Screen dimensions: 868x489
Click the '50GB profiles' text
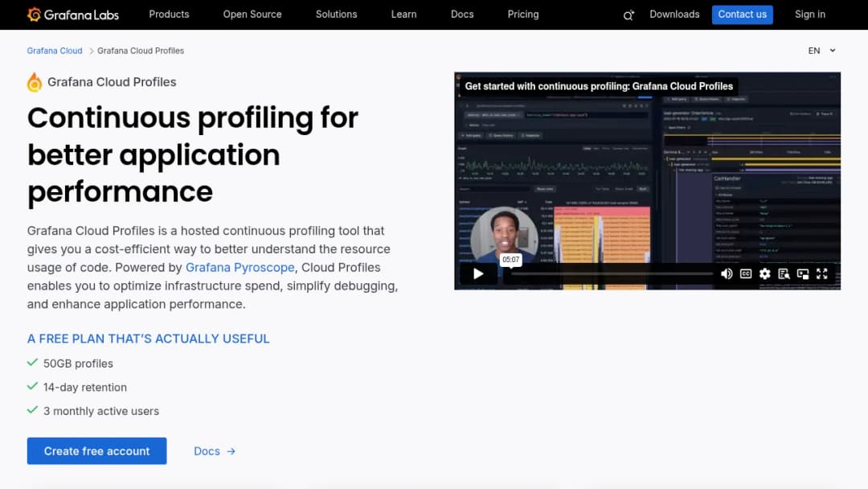(x=78, y=364)
